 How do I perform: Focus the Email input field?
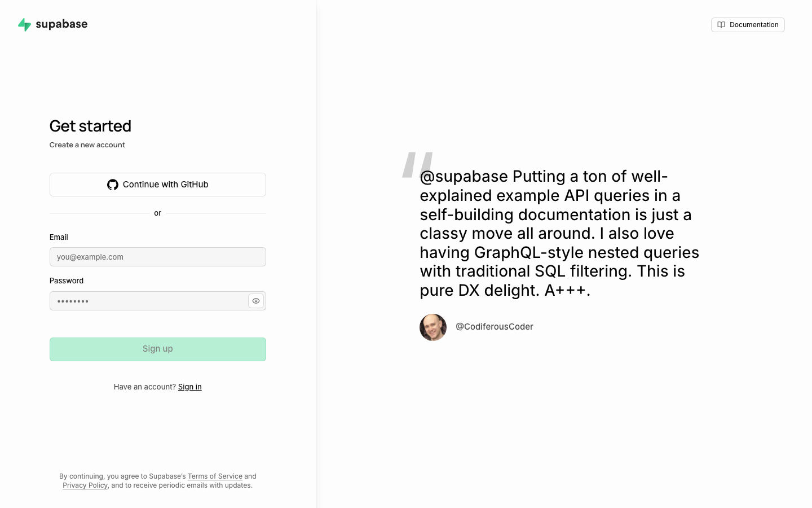[x=158, y=257]
